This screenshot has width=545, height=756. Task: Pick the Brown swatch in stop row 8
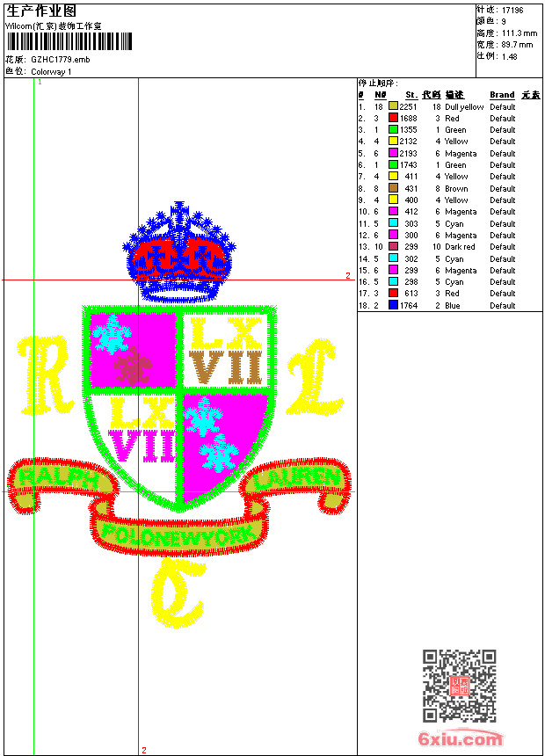pyautogui.click(x=393, y=188)
